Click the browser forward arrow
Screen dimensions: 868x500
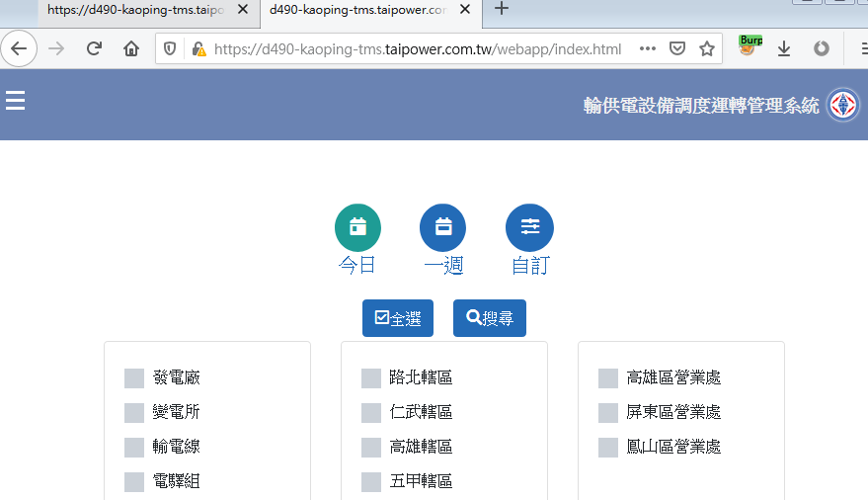(x=56, y=48)
